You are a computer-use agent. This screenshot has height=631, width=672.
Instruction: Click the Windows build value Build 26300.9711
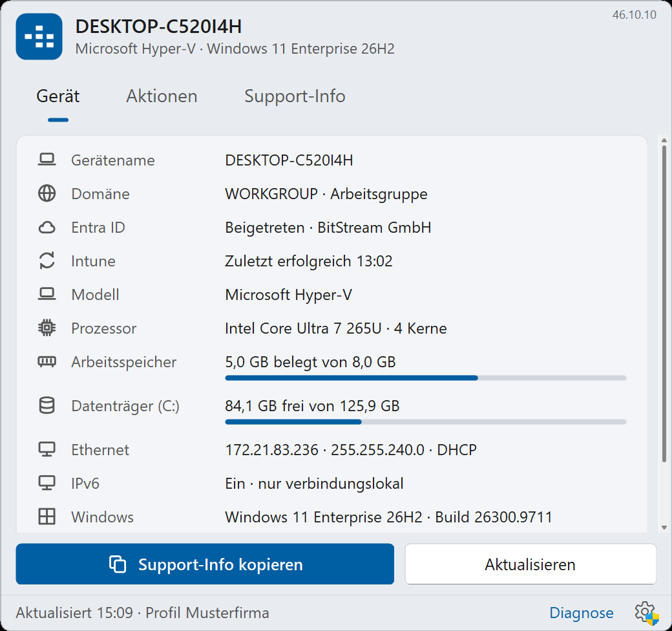click(494, 517)
